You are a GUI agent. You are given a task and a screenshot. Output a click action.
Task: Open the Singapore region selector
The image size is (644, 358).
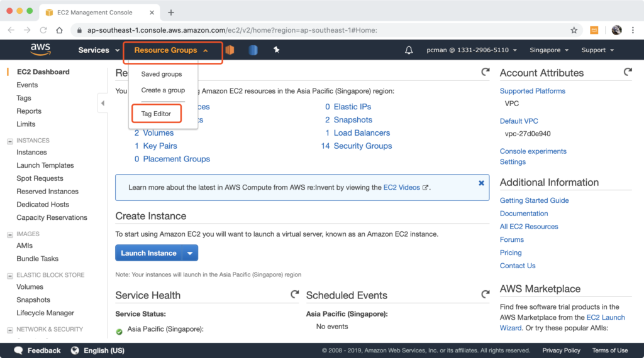tap(549, 50)
